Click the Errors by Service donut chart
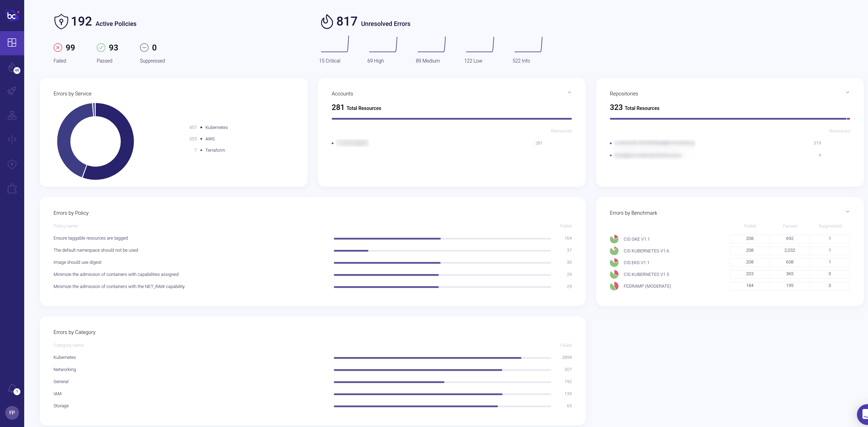The image size is (868, 427). (95, 141)
